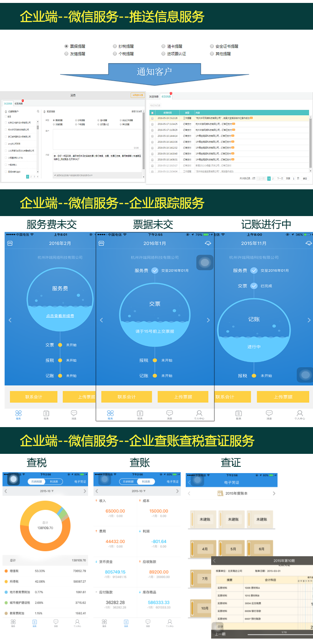Tap the account book icon beside 2015年度账本
The height and width of the screenshot is (644, 313).
click(220, 494)
